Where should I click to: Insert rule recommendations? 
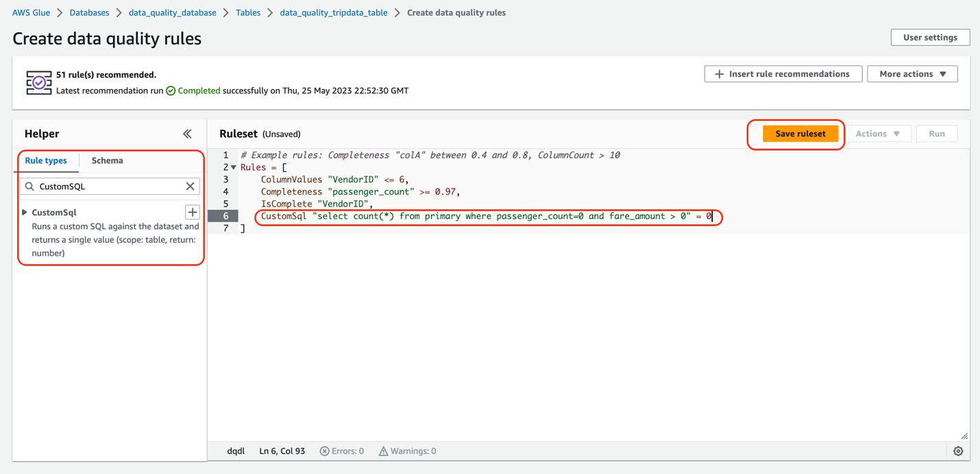(x=783, y=74)
